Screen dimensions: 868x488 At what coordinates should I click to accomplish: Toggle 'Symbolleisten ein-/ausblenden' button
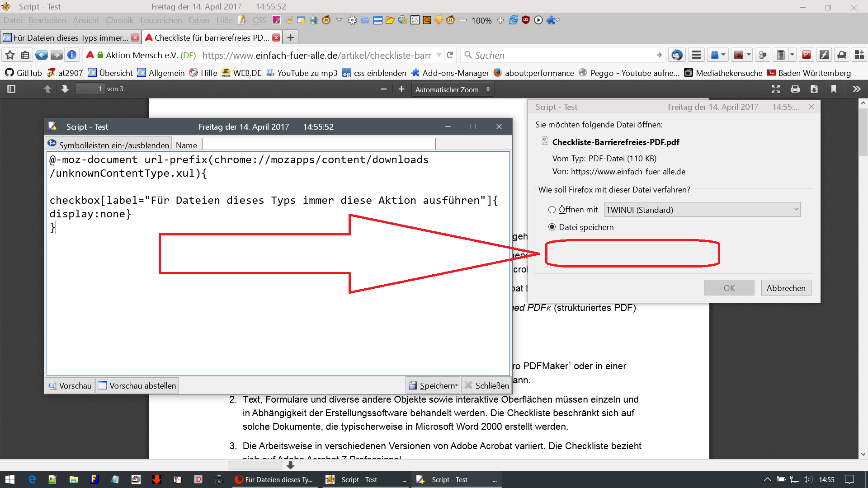[108, 145]
